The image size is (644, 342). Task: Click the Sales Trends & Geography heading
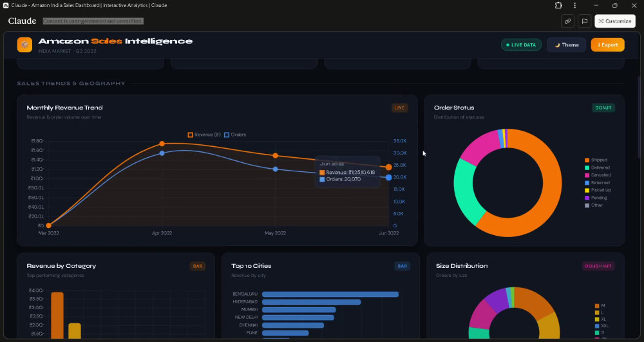click(x=71, y=83)
